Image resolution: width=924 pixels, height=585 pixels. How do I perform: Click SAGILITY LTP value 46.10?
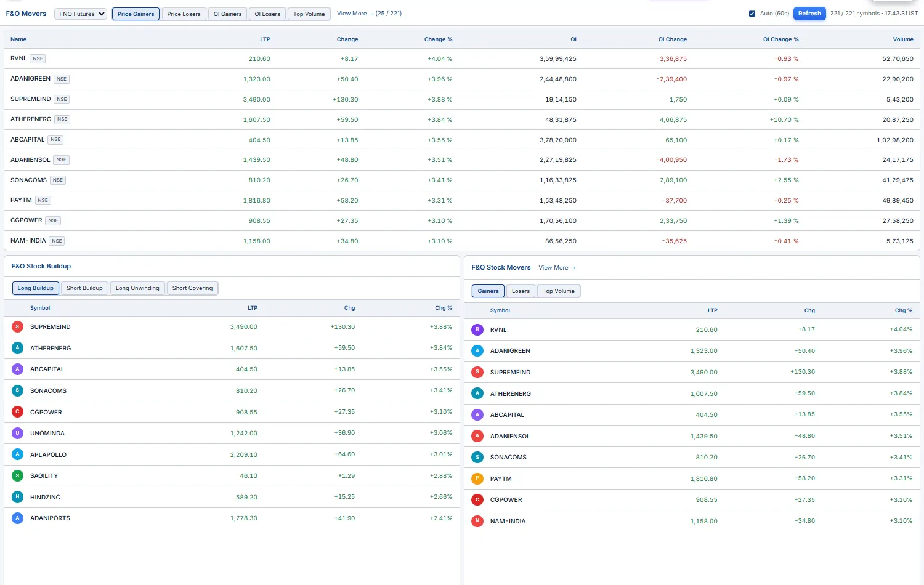pos(249,476)
